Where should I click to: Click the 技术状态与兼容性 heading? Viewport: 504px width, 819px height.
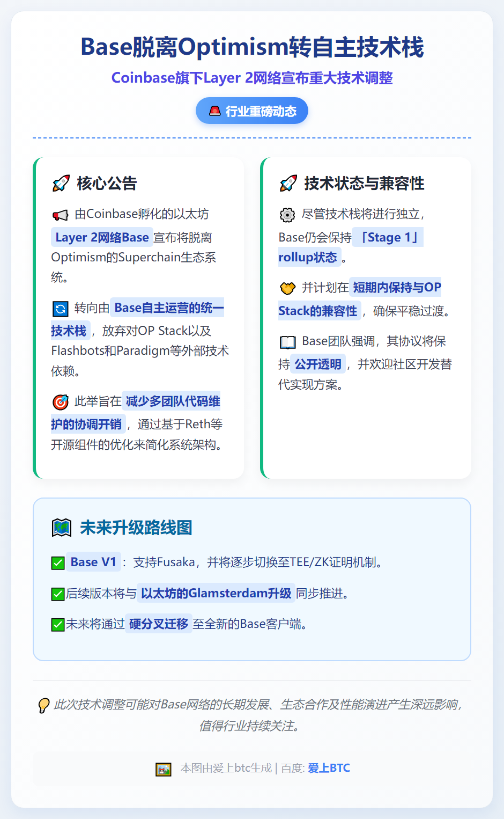tap(364, 184)
